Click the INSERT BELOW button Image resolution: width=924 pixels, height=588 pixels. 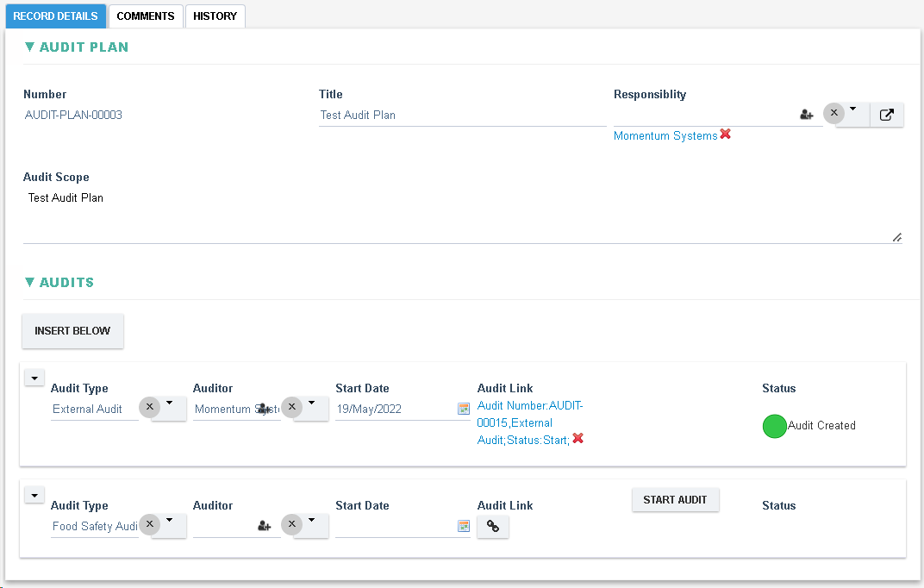(x=72, y=331)
